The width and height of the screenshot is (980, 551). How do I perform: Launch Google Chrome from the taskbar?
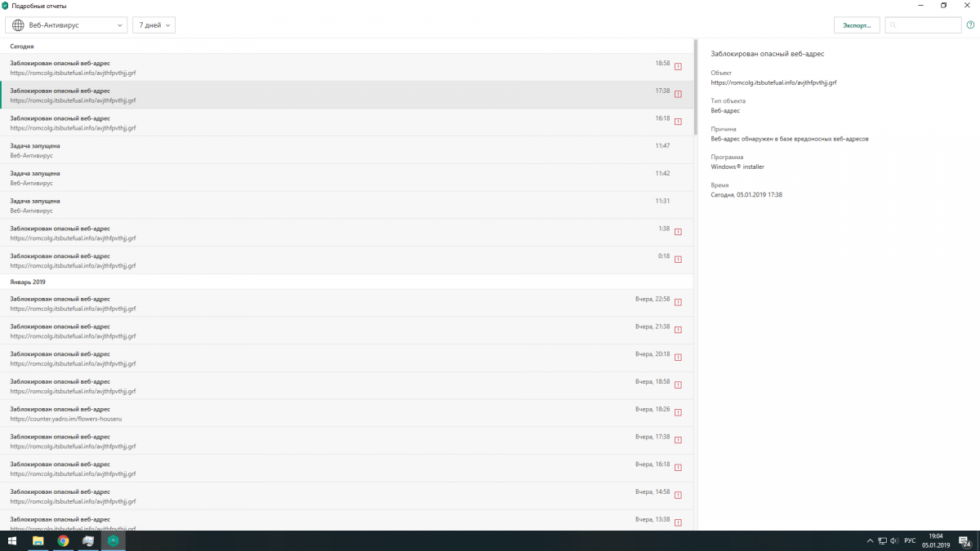pyautogui.click(x=63, y=540)
